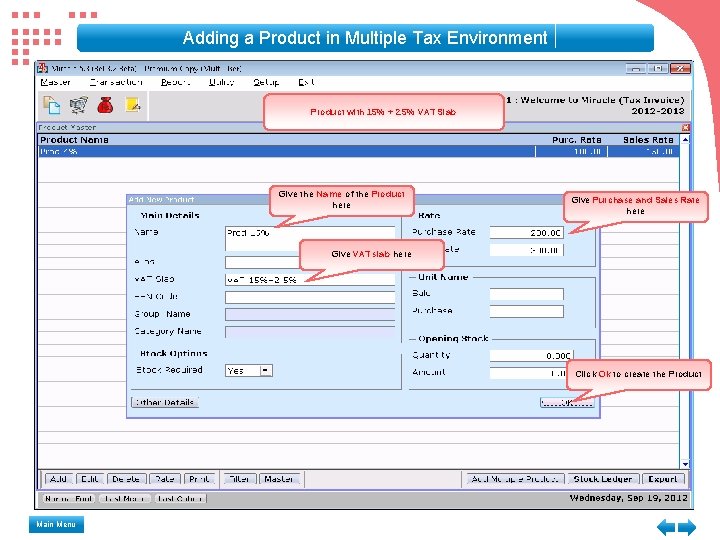Click the Filter button at bottom

(x=239, y=479)
